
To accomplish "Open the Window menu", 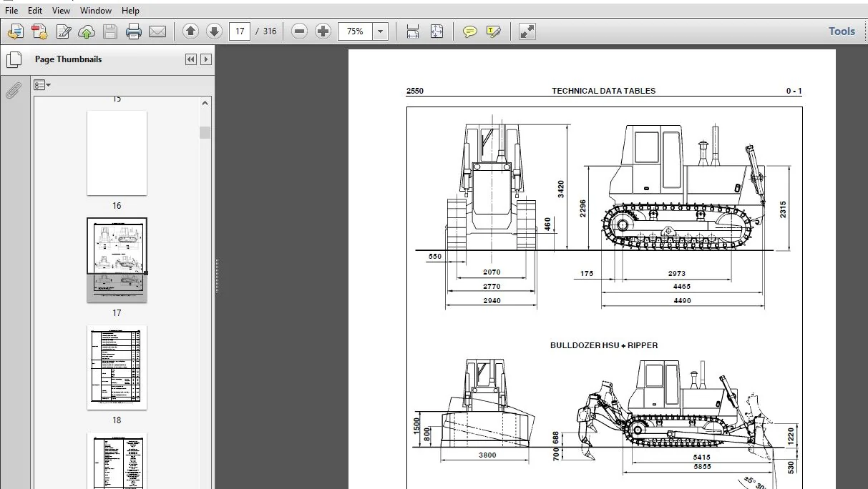I will (x=96, y=11).
